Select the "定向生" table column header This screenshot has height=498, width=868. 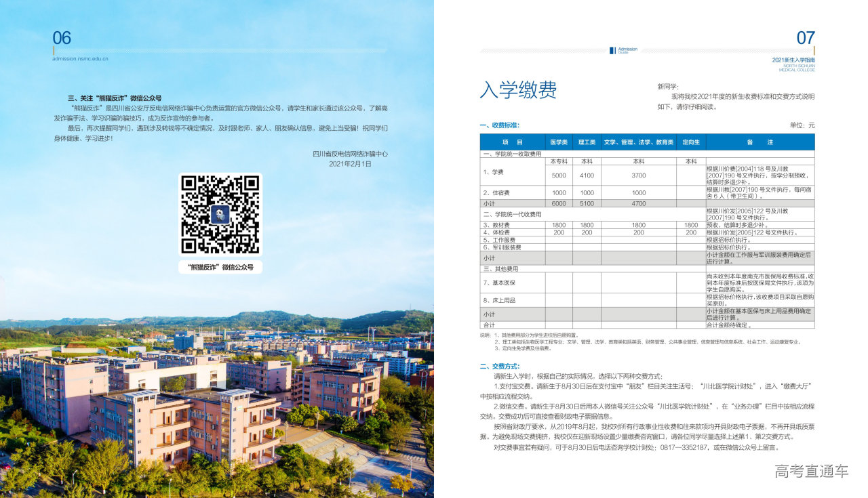(x=691, y=142)
